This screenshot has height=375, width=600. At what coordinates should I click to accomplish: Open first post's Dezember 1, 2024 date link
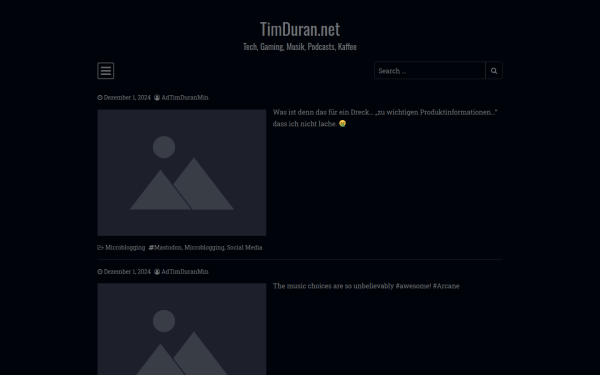pyautogui.click(x=127, y=98)
